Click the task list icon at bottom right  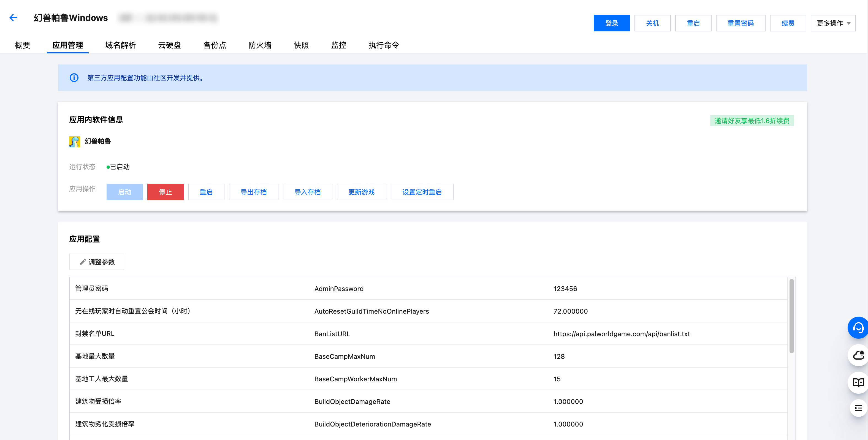coord(858,408)
